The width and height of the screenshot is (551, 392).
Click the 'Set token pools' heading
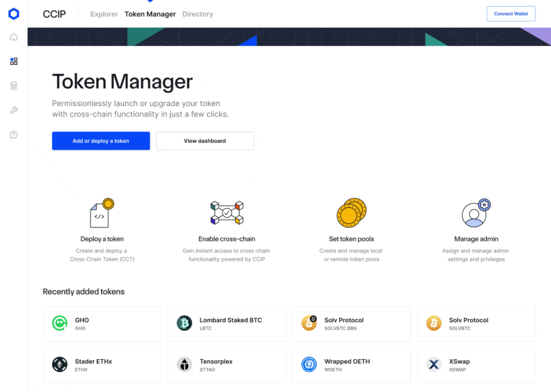pyautogui.click(x=351, y=239)
